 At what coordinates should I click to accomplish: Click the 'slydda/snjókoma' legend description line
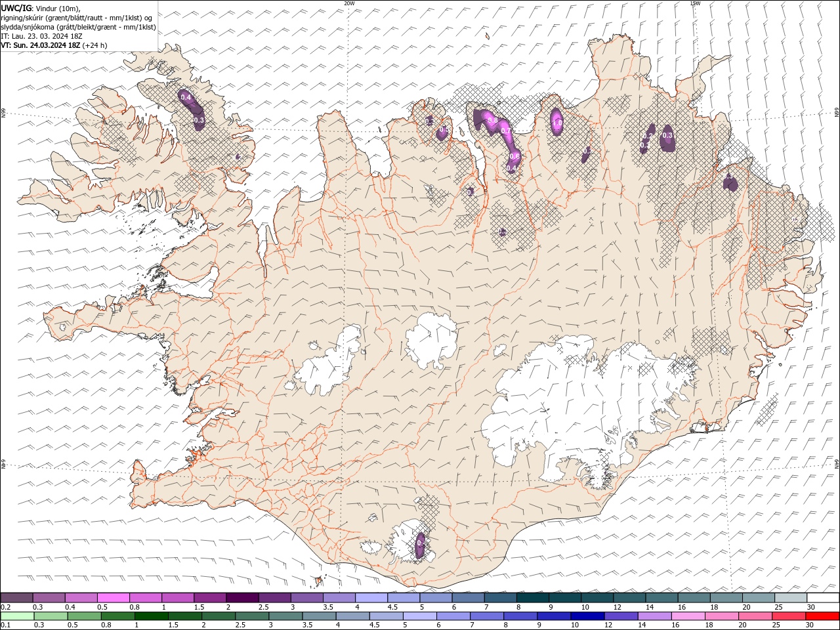(x=78, y=27)
